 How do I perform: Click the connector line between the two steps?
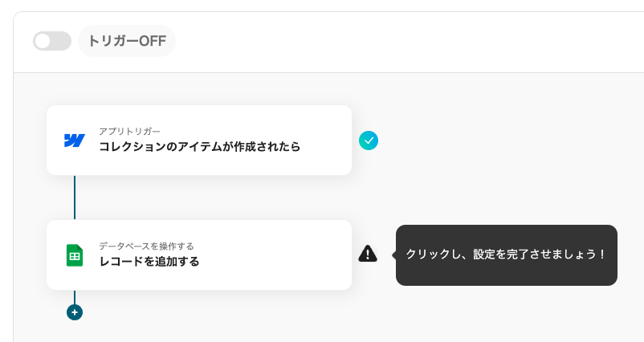click(75, 197)
